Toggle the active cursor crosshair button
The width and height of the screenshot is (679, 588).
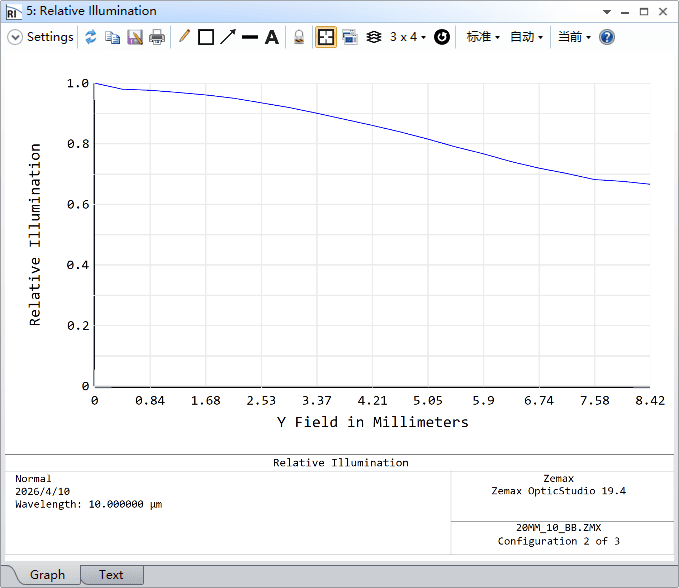[326, 37]
